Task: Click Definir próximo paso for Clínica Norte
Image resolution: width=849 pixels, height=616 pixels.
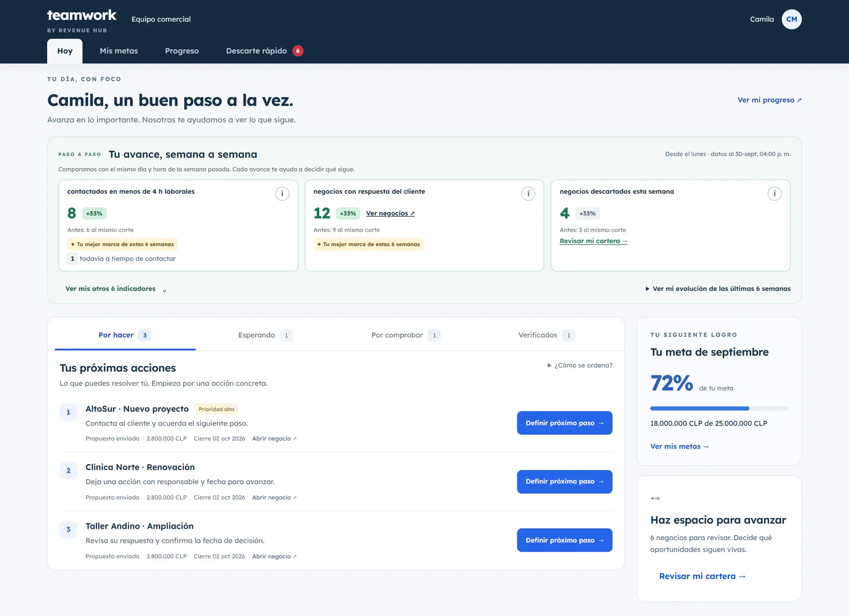Action: click(565, 481)
